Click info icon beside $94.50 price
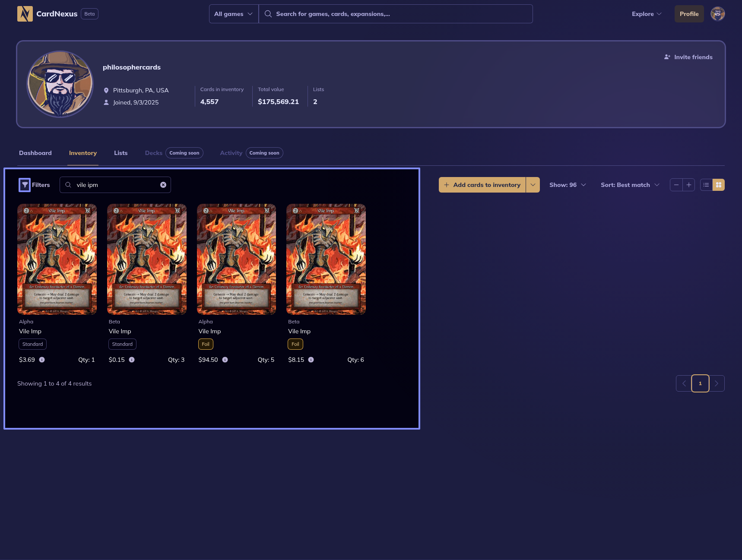 click(225, 360)
